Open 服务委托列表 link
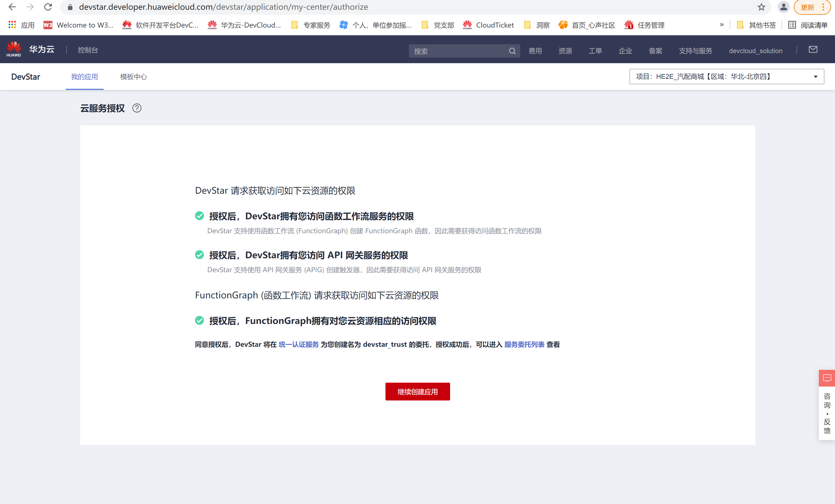 tap(524, 345)
